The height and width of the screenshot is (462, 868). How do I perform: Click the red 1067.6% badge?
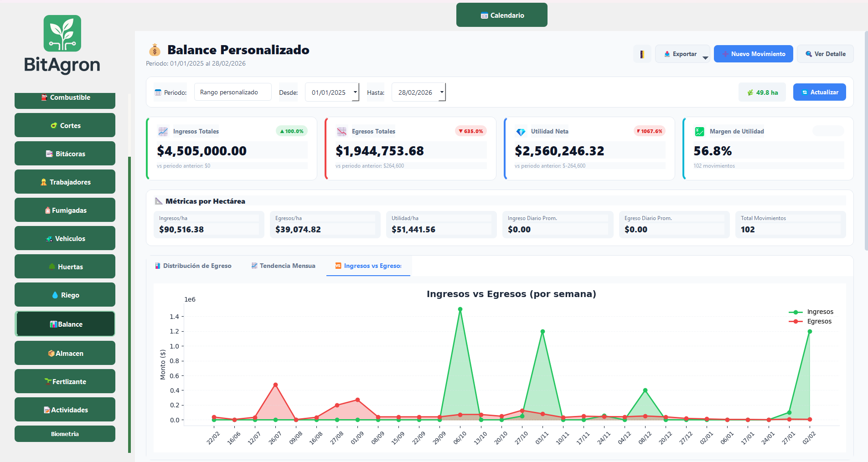650,131
